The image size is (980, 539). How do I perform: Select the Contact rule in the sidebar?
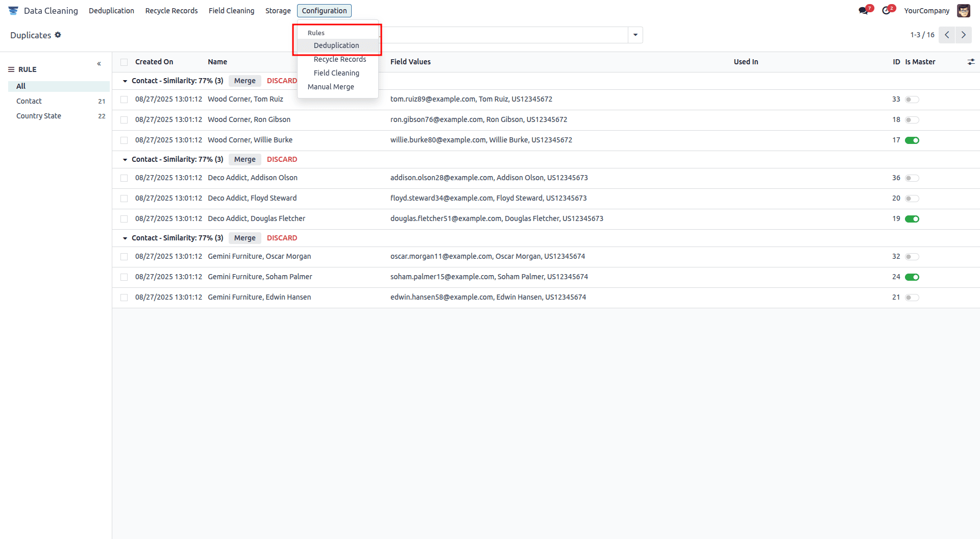(29, 101)
